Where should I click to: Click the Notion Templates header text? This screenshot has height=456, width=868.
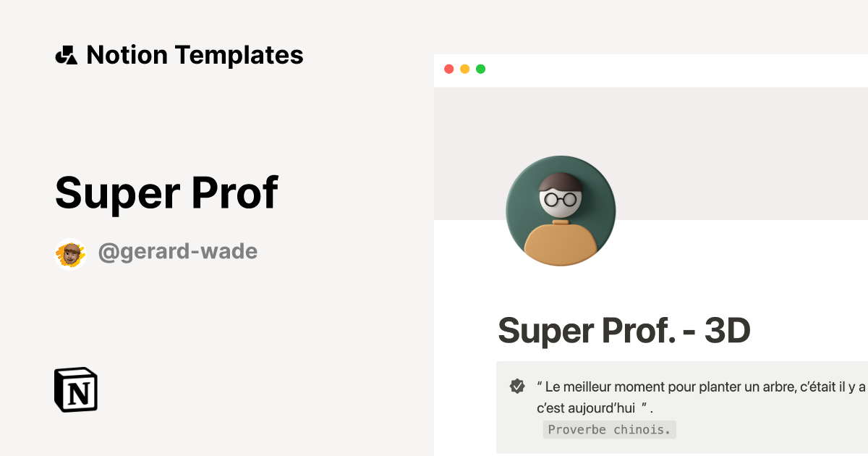[x=195, y=54]
